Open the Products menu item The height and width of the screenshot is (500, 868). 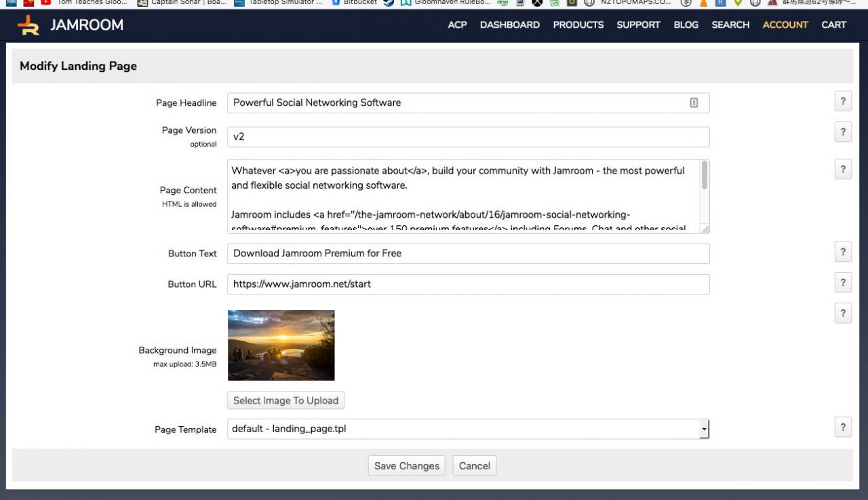click(x=578, y=25)
